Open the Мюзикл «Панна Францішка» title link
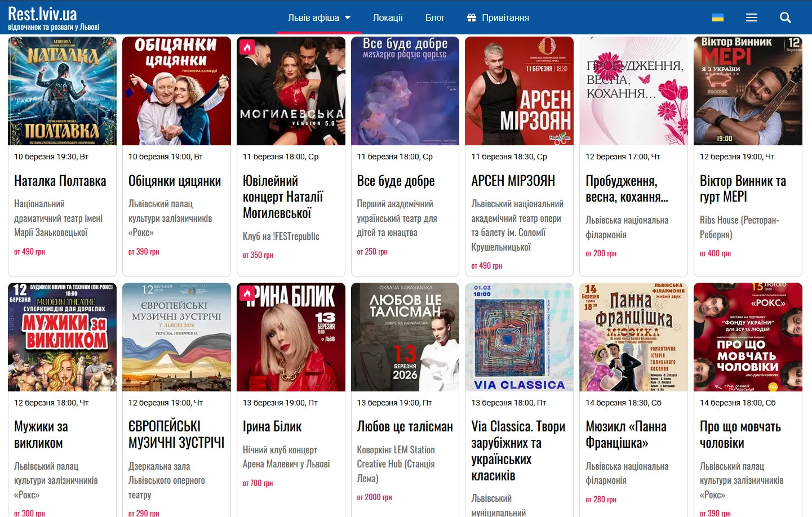Screen dimensions: 812x517 (x=625, y=435)
